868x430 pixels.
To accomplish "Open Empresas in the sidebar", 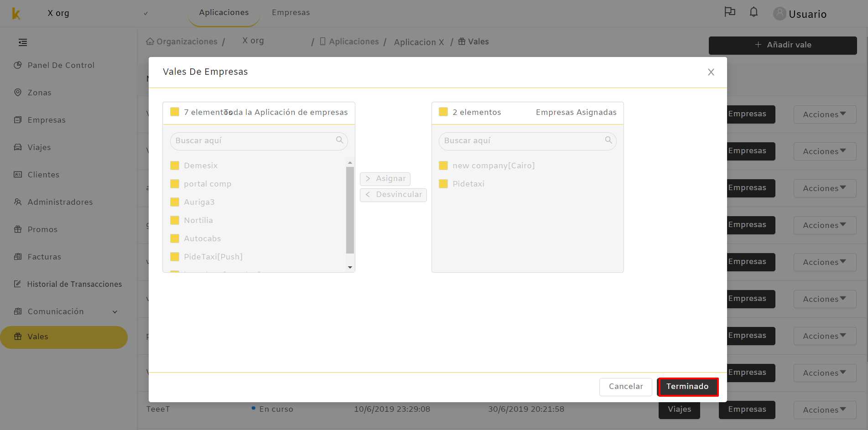I will click(47, 120).
